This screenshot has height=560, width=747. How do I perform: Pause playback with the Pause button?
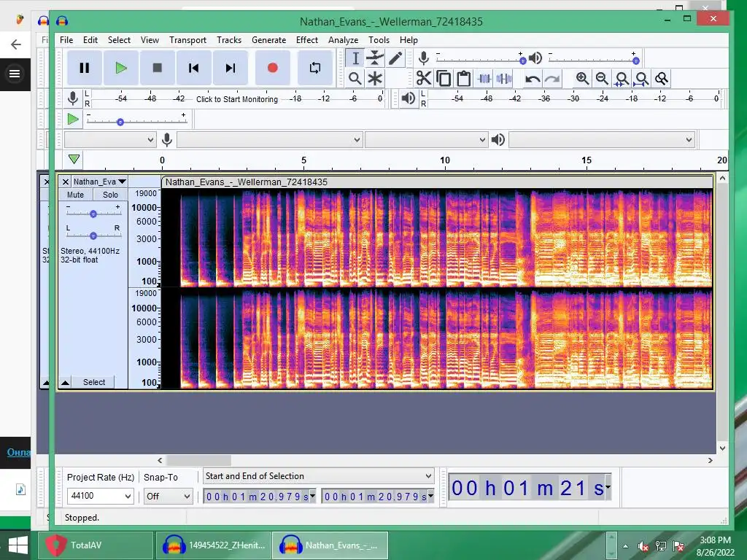85,68
